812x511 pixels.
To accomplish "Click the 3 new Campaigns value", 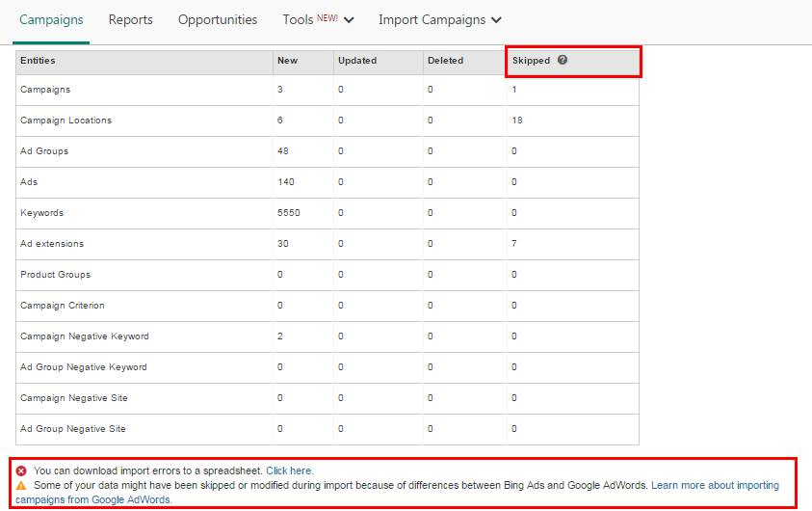I will coord(280,90).
